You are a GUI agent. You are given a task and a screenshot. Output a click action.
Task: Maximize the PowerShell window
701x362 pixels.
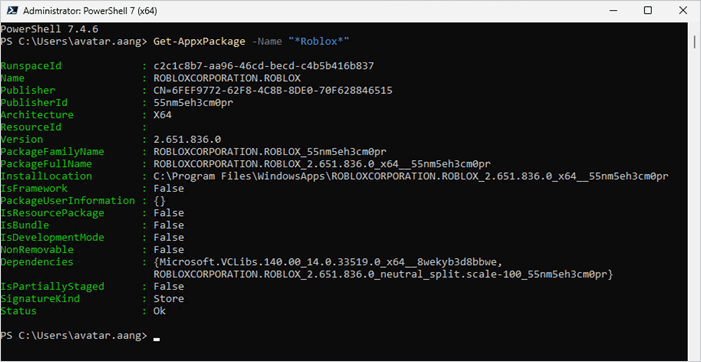pos(648,11)
